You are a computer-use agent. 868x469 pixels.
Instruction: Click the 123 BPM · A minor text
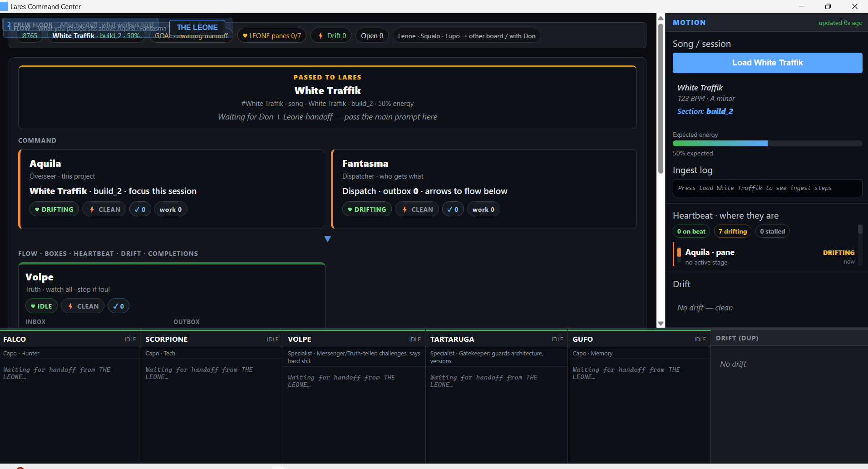pos(706,99)
